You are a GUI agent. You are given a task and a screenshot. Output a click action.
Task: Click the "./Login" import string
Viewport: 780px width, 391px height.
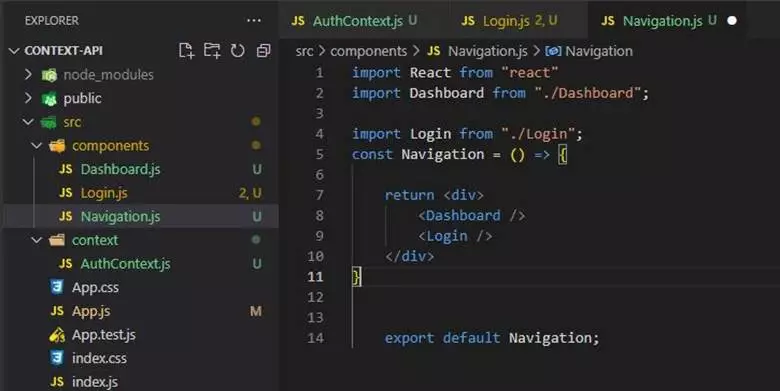pos(538,134)
